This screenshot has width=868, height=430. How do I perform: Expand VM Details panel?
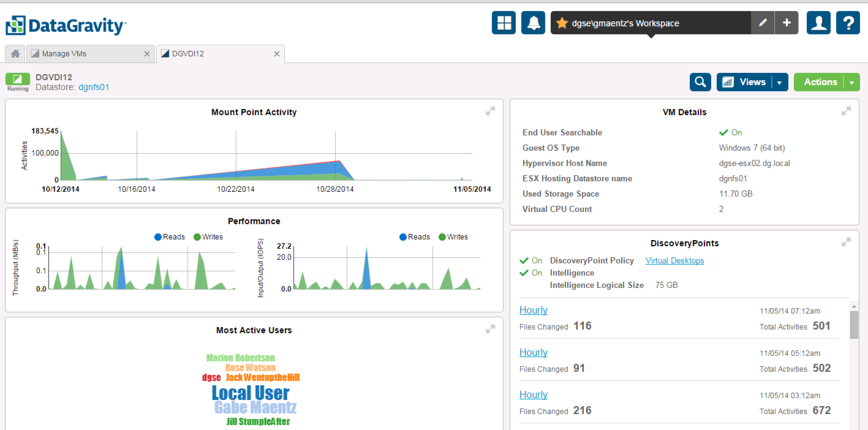click(x=846, y=111)
